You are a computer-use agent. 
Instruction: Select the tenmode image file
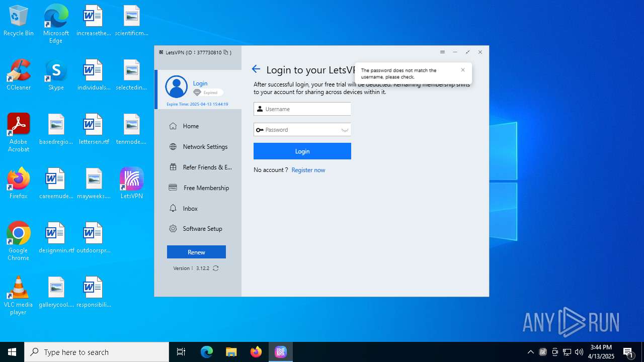(x=132, y=130)
